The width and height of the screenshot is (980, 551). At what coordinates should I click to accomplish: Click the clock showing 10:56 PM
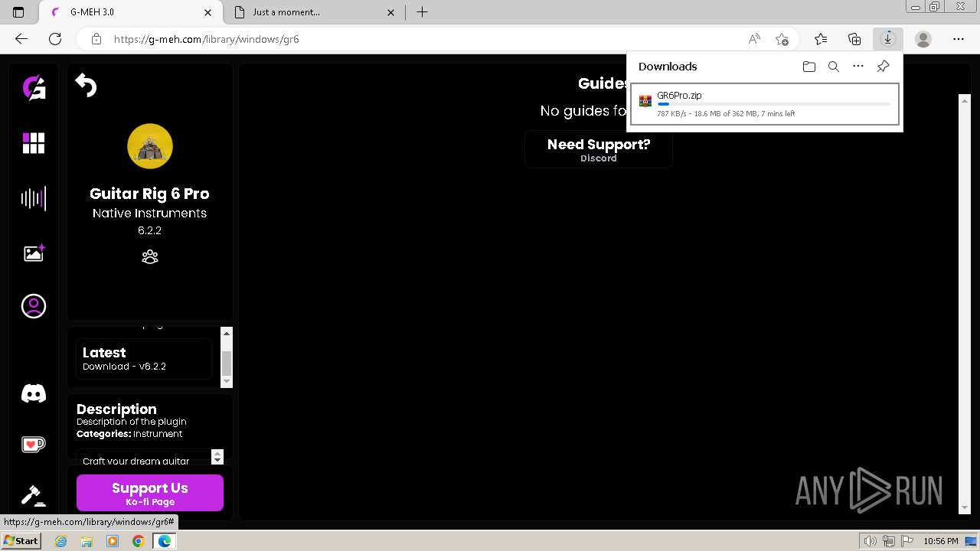(941, 541)
